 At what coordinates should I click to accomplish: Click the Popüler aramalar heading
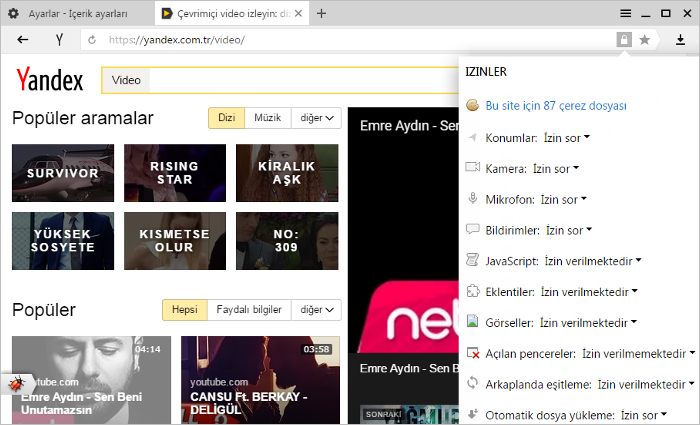[83, 118]
